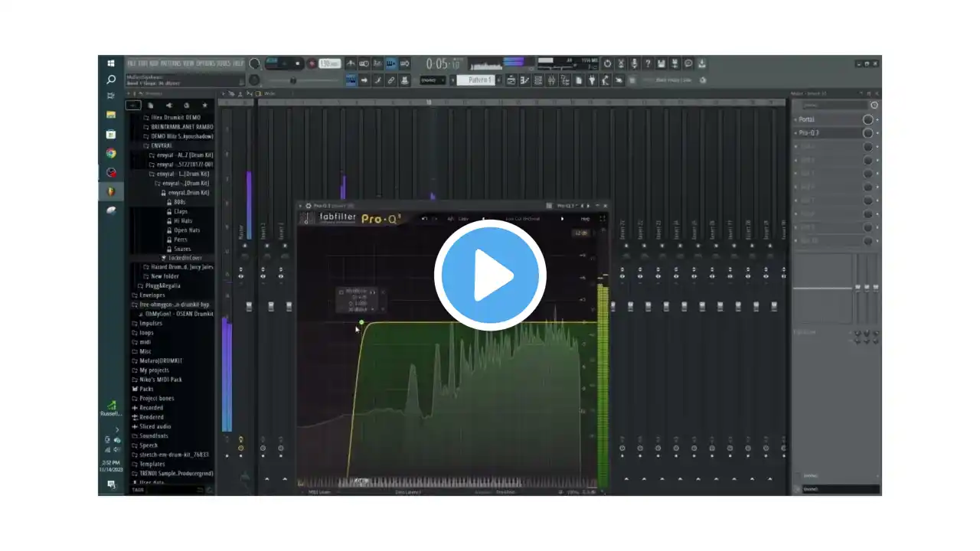This screenshot has width=980, height=551.
Task: Open the channel rack view icon
Action: (x=537, y=80)
